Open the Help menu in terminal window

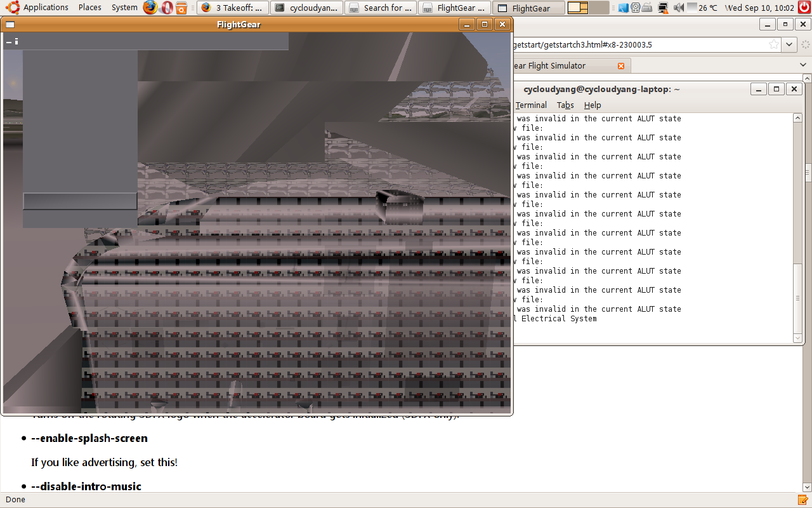tap(593, 105)
